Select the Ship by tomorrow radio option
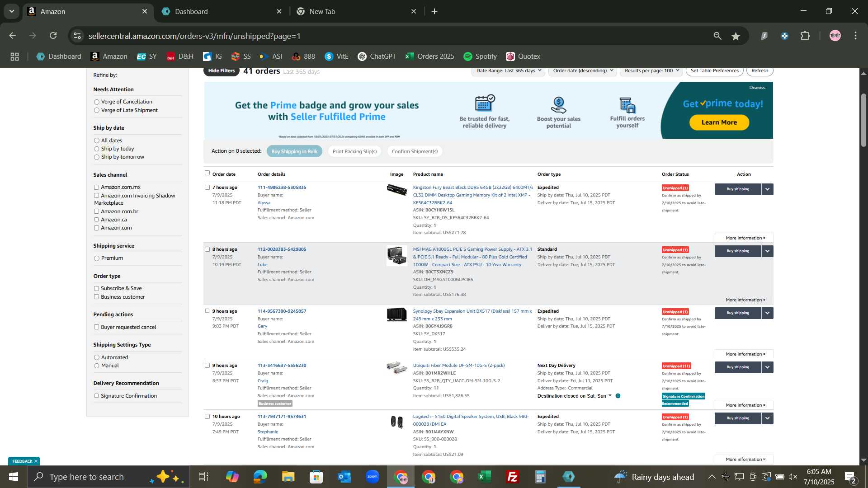 (96, 157)
